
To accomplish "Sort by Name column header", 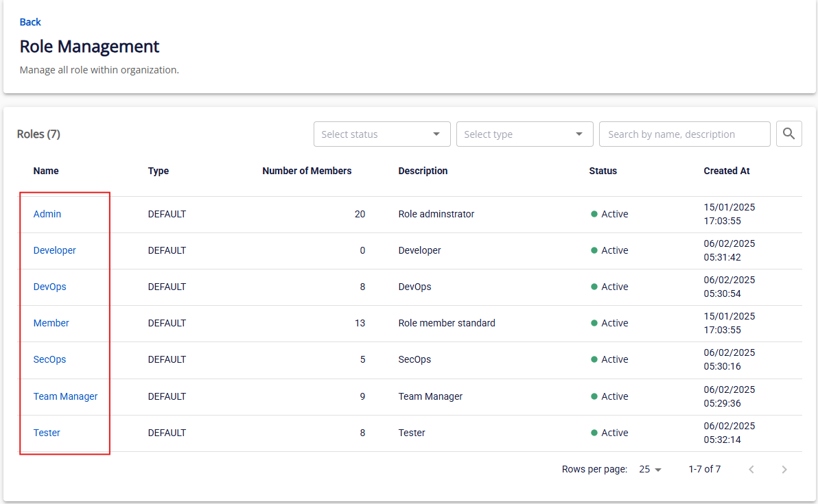I will pos(46,171).
